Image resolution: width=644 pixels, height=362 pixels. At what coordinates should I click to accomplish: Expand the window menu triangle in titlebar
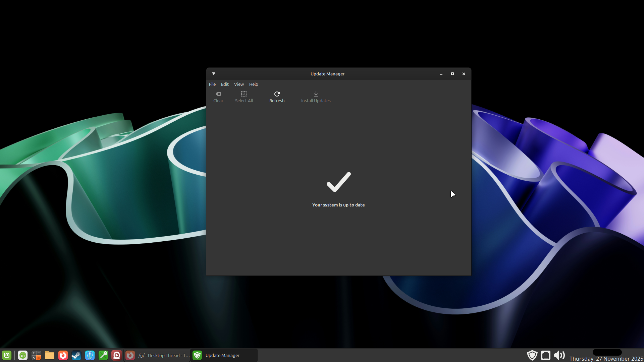click(214, 74)
